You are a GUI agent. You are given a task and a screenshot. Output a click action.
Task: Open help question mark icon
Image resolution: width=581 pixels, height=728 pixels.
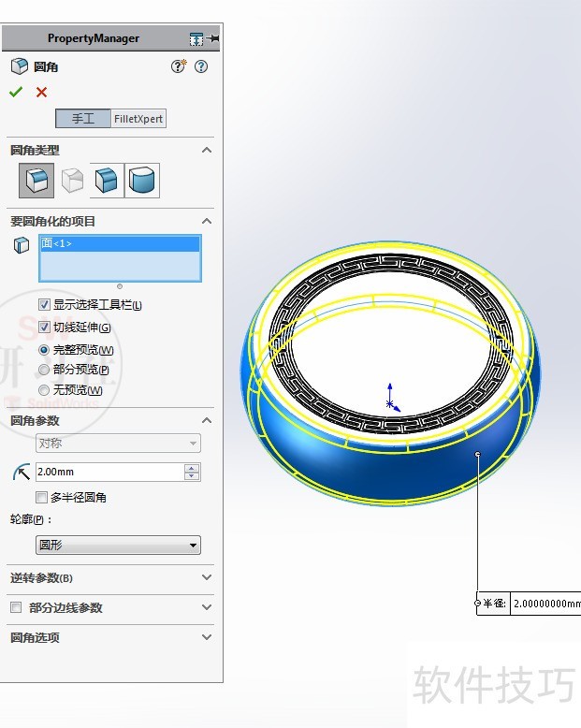[x=201, y=66]
